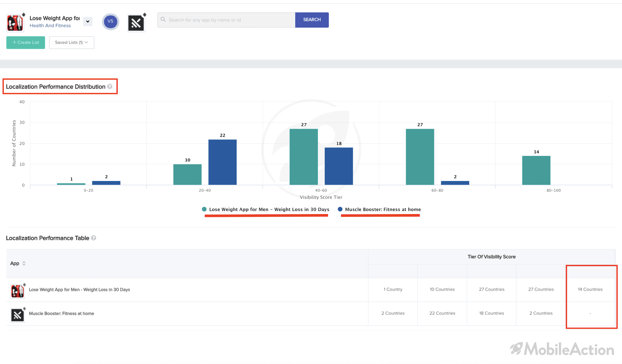
Task: Select the teal 14 bar in 80-100 tier
Action: pyautogui.click(x=536, y=170)
